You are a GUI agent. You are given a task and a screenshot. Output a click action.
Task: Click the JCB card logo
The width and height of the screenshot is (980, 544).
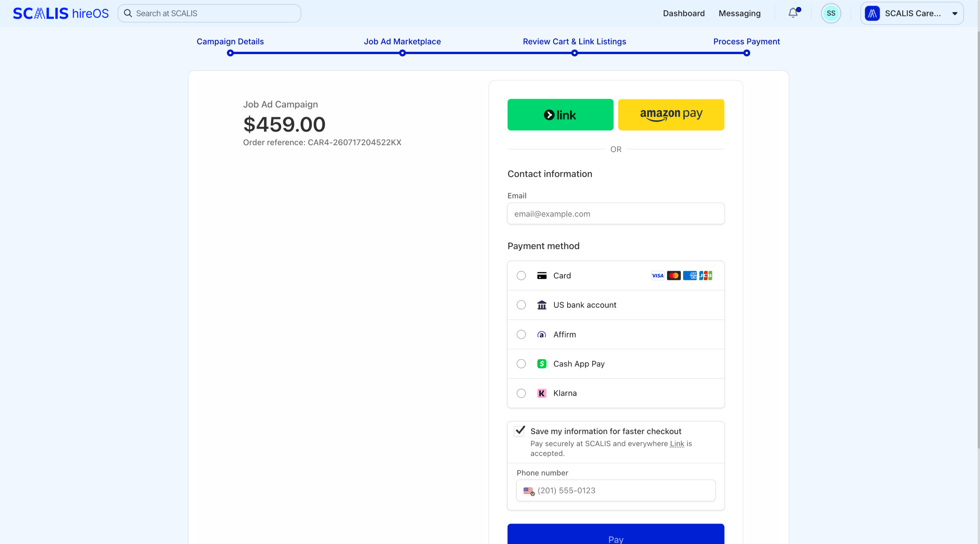click(706, 276)
